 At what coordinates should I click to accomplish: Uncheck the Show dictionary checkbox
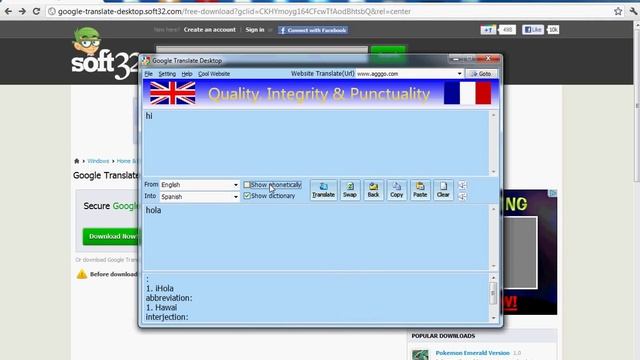click(x=247, y=196)
